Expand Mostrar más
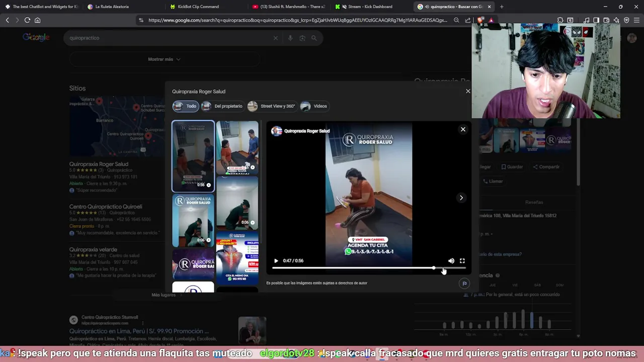This screenshot has width=644, height=362. [x=164, y=59]
